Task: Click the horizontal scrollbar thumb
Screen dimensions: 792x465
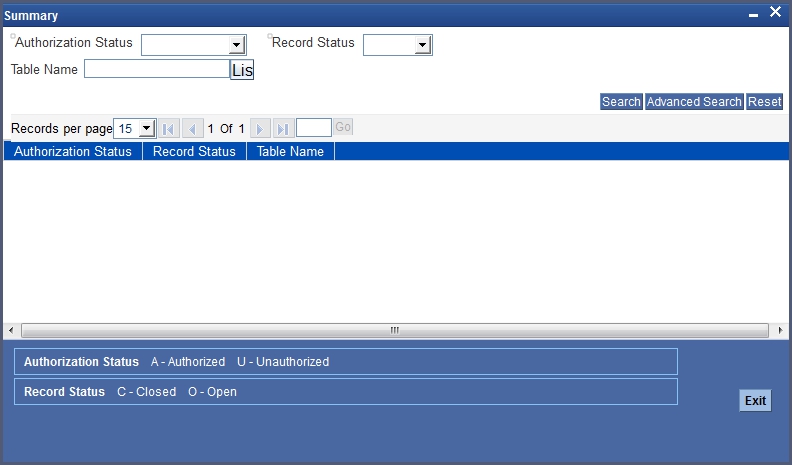Action: (x=395, y=330)
